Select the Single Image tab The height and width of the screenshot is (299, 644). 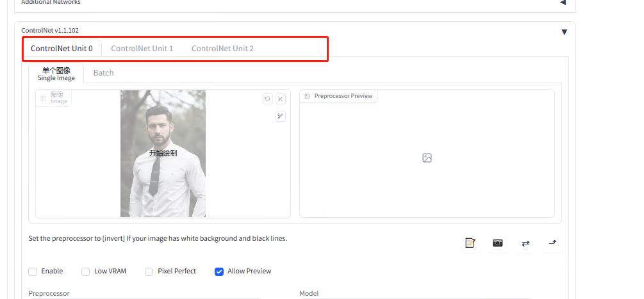56,74
